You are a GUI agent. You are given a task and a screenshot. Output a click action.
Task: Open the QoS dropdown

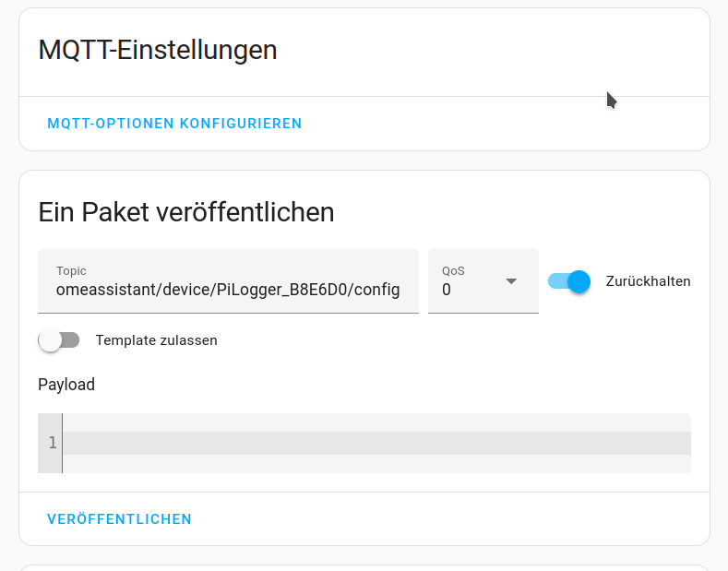pyautogui.click(x=483, y=281)
